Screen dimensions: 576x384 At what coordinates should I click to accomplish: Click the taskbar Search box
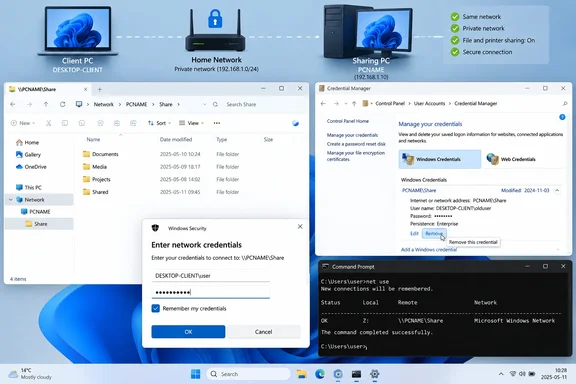pos(248,374)
